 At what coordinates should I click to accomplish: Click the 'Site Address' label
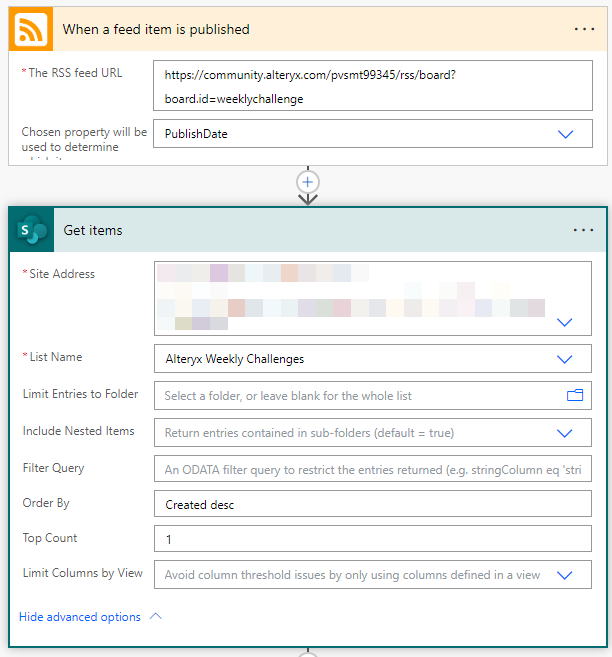pos(62,274)
